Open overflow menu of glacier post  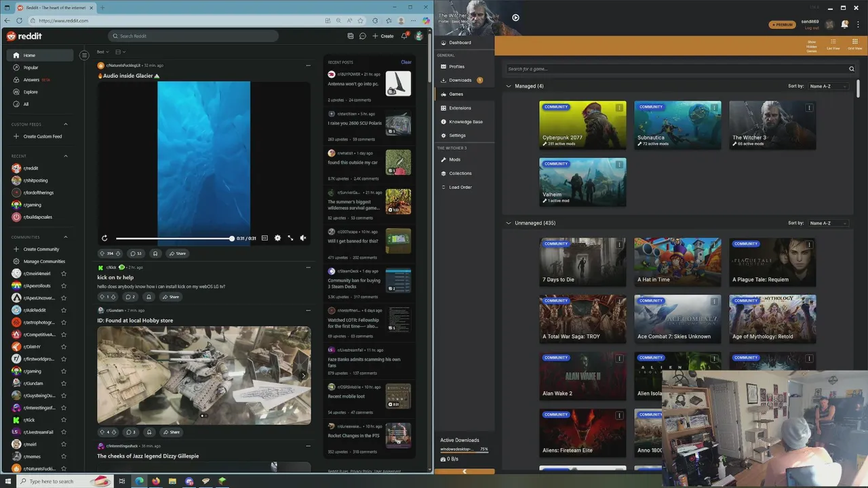tap(308, 66)
